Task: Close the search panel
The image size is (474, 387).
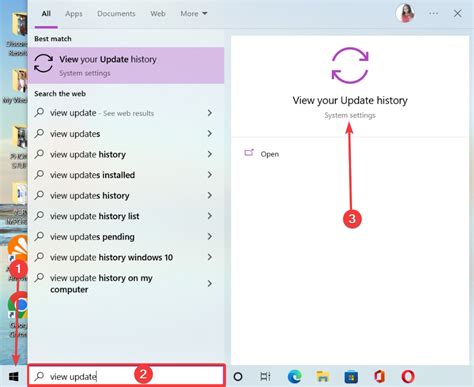Action: pyautogui.click(x=458, y=13)
